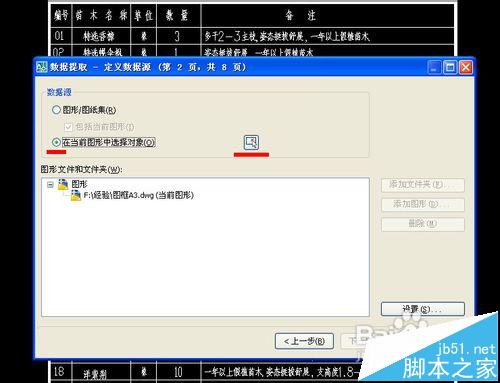The width and height of the screenshot is (500, 383).
Task: Click the 图形文件和文件夹 label
Action: (x=81, y=169)
